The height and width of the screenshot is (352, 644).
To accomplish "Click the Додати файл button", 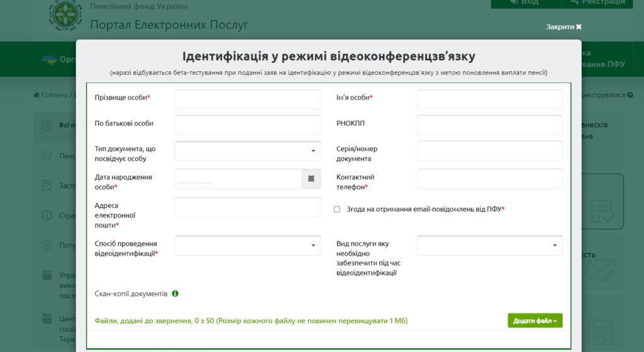I will 535,321.
